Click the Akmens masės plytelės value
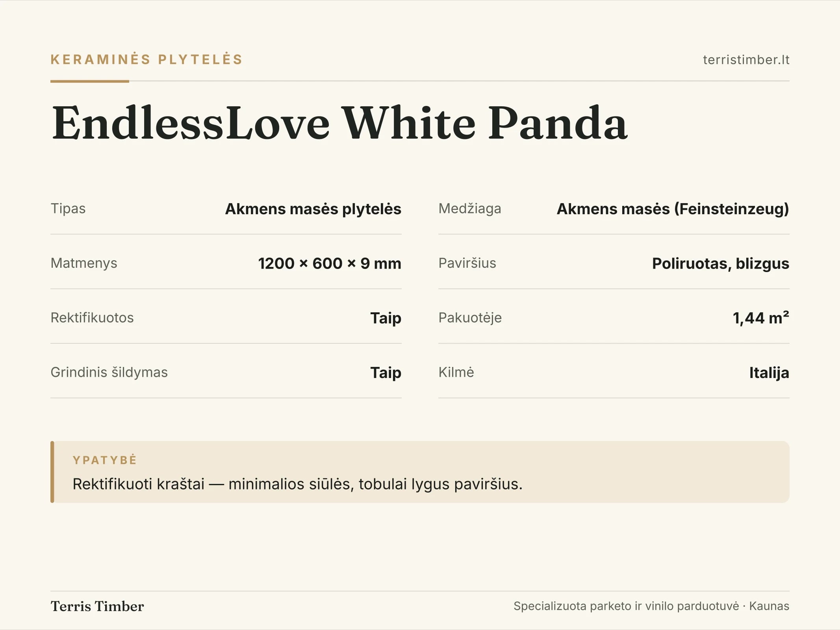 313,209
